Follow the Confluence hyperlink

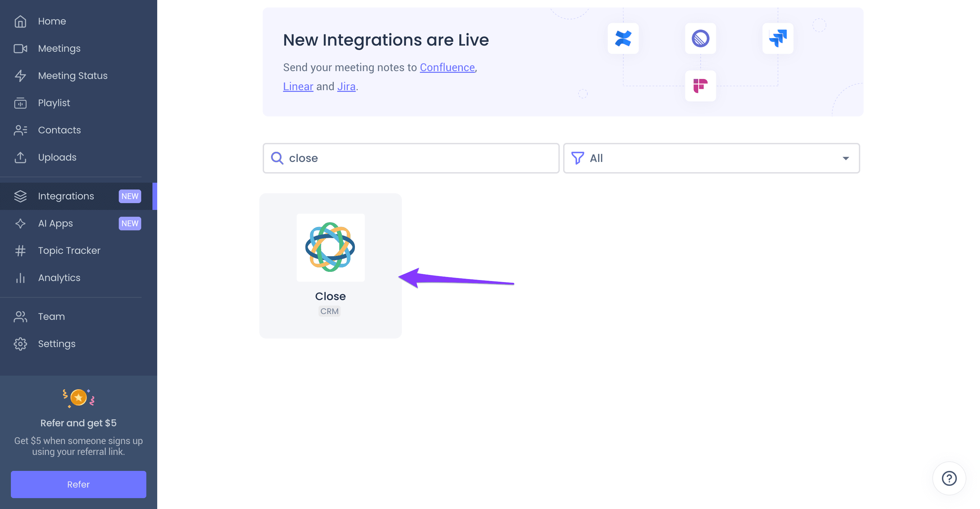[x=447, y=67]
